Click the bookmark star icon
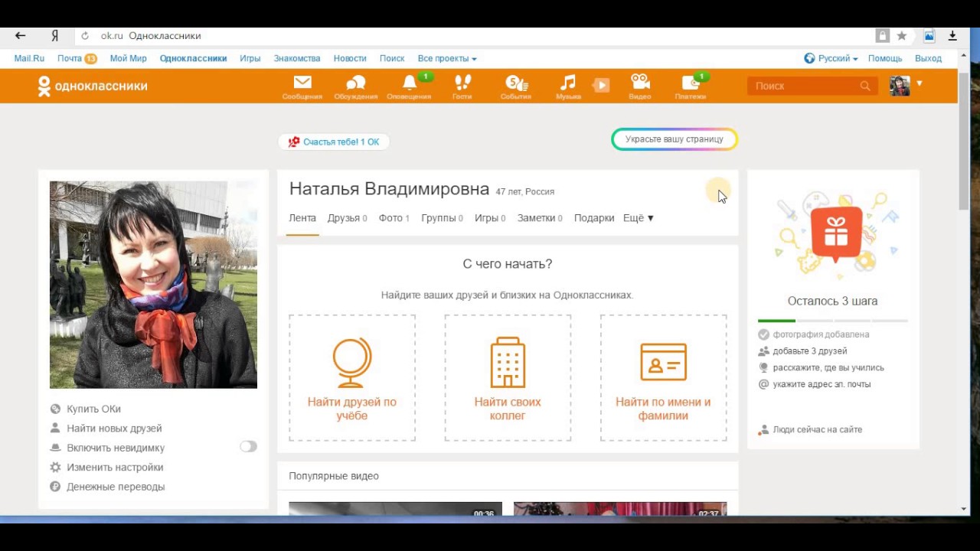 (902, 36)
